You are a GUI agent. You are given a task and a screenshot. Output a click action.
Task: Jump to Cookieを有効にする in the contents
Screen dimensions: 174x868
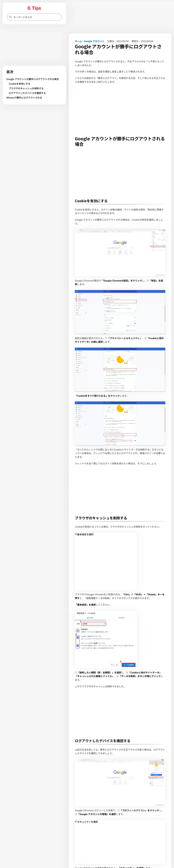click(x=19, y=84)
